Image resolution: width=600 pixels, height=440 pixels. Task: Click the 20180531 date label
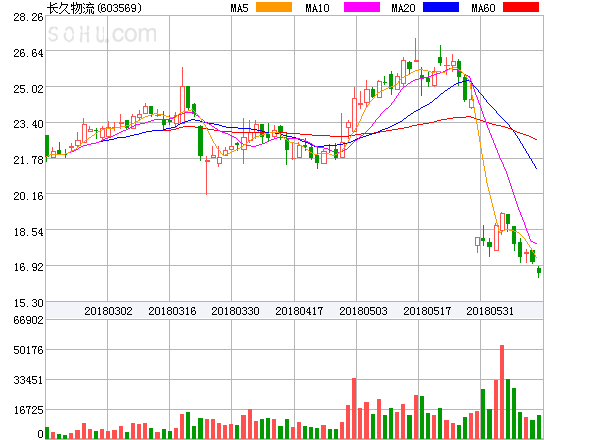click(490, 311)
